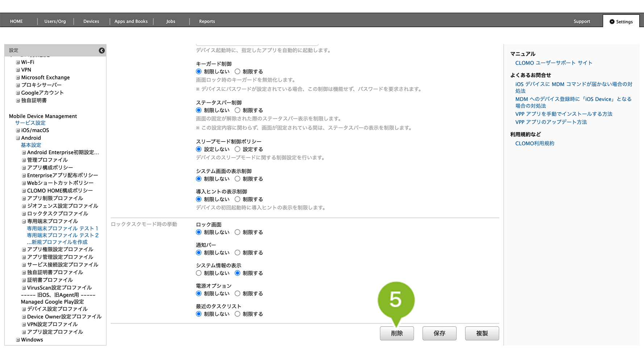Expand the 管理プロファイル tree node
Viewport: 644px width, 362px height.
(24, 160)
